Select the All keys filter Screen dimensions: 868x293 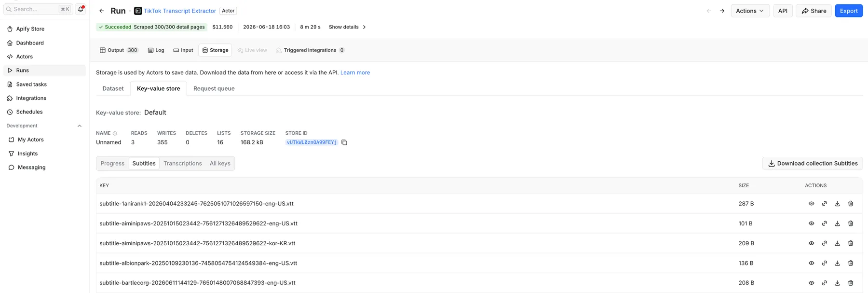click(x=220, y=164)
